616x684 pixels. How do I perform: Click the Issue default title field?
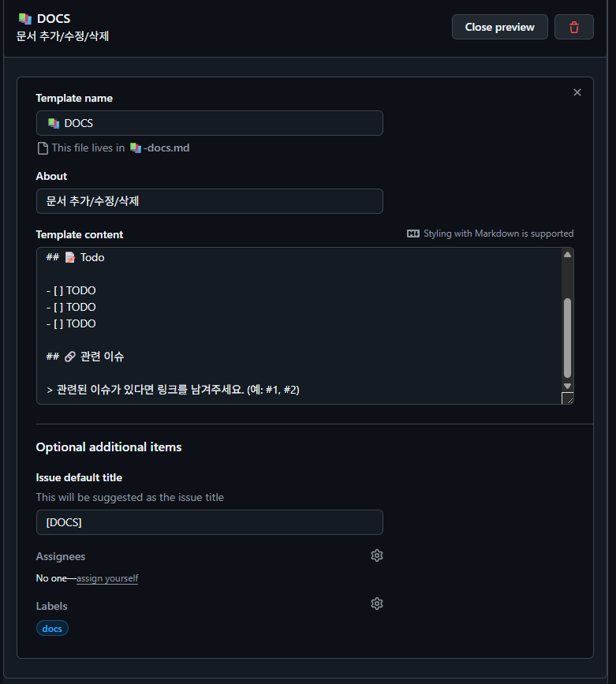210,522
